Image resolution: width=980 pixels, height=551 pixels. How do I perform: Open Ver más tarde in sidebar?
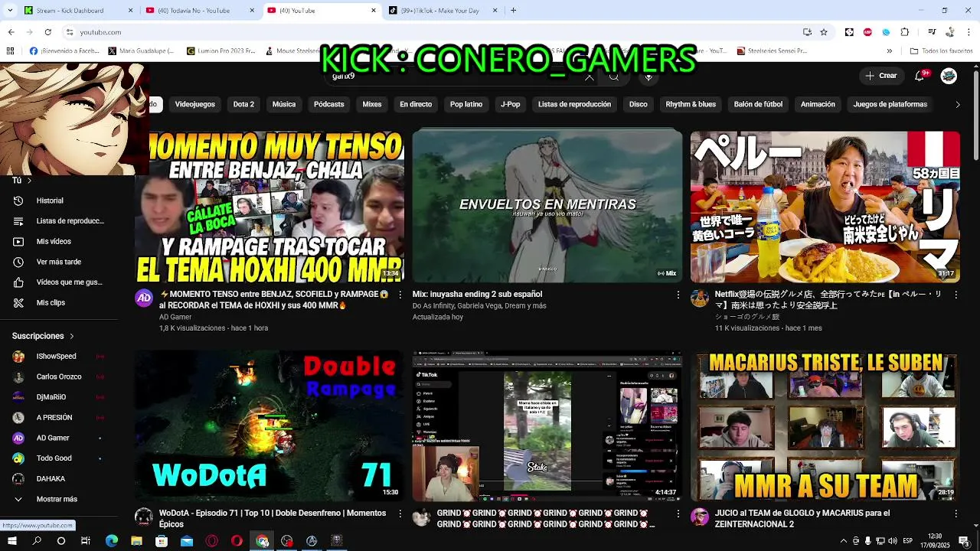coord(58,262)
